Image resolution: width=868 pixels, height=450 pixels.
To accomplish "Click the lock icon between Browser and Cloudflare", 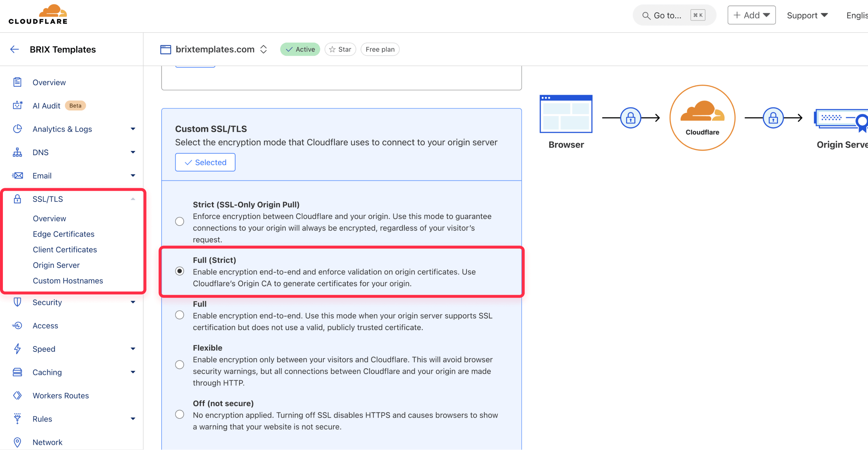I will tap(631, 118).
